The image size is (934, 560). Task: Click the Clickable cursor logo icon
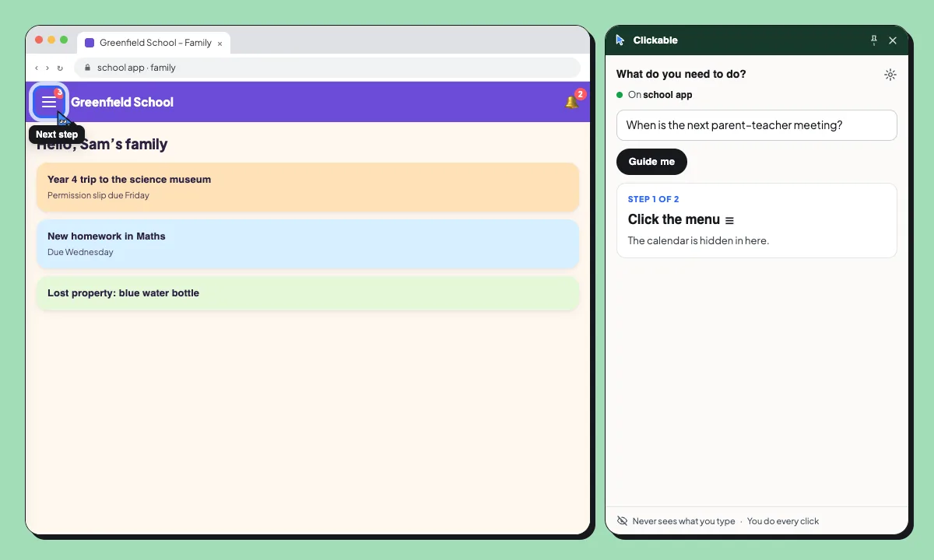click(620, 40)
